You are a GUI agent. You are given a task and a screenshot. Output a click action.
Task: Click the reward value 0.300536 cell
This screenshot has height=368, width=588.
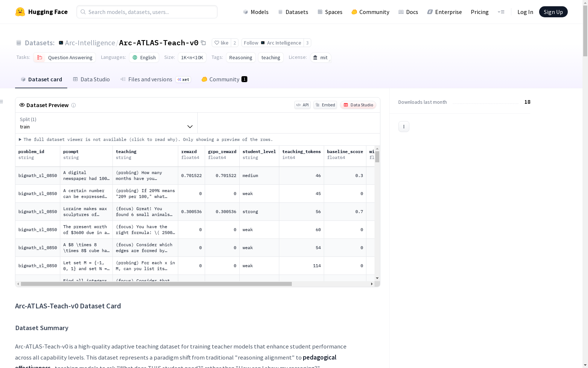point(191,212)
